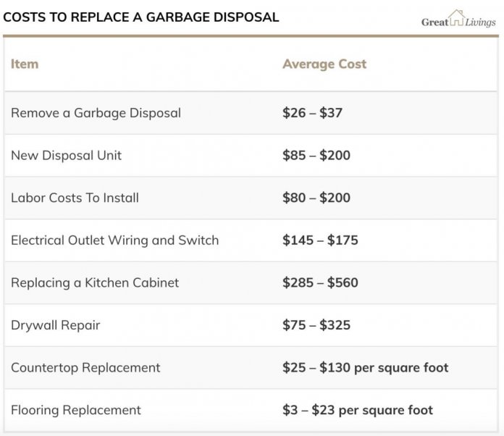Click 'Electrical Outlet Wiring and Switch' item
This screenshot has height=436, width=504.
pos(114,240)
